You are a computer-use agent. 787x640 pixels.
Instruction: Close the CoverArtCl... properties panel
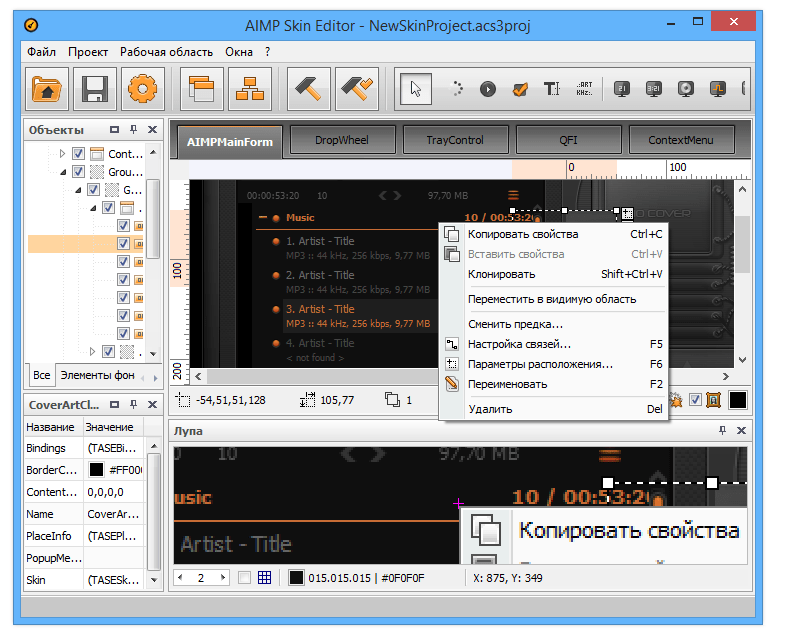[153, 404]
